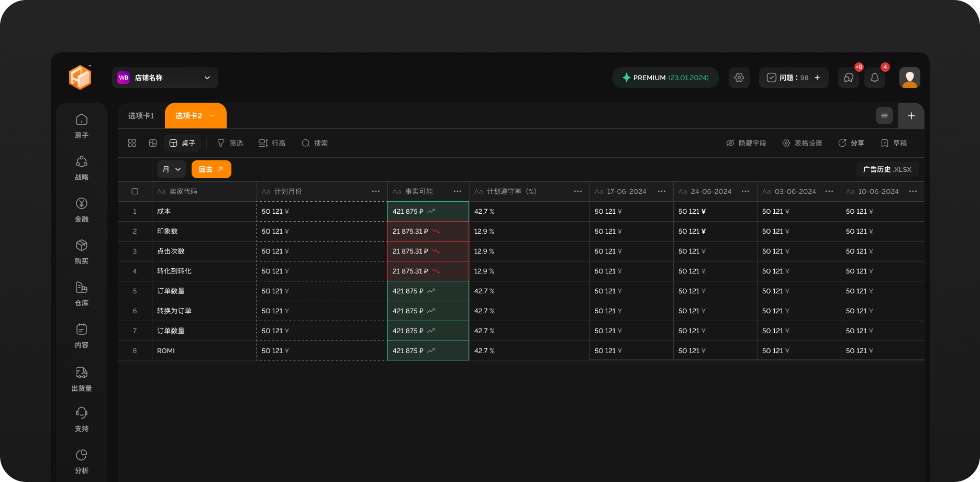Image resolution: width=980 pixels, height=482 pixels.
Task: Switch to tab 选项卡1
Action: pyautogui.click(x=141, y=116)
